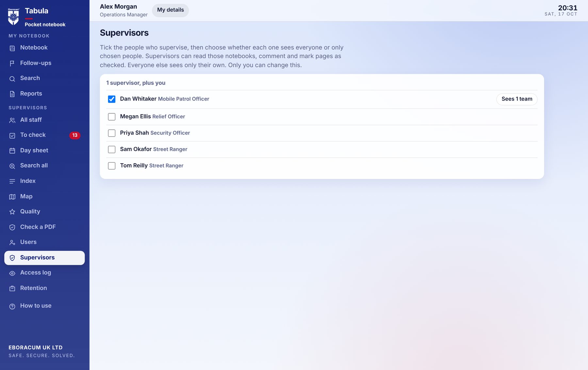
Task: Click the Reports document icon
Action: pyautogui.click(x=12, y=94)
